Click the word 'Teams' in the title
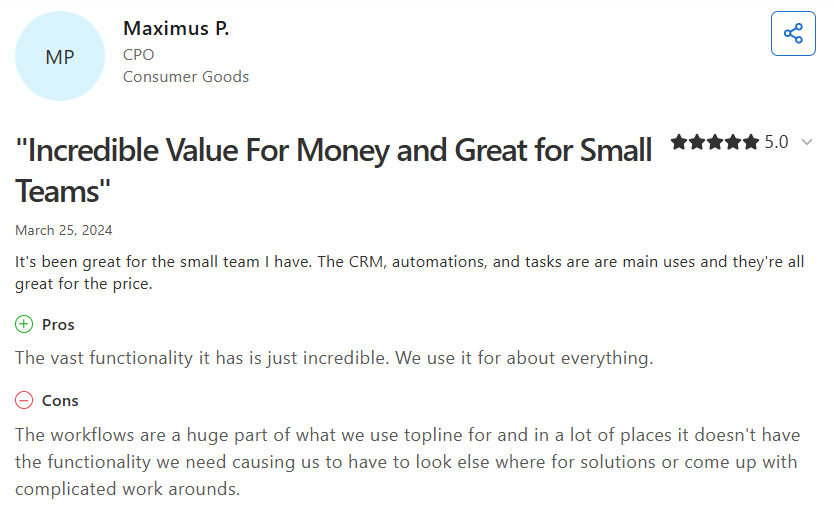The width and height of the screenshot is (835, 508). [62, 191]
